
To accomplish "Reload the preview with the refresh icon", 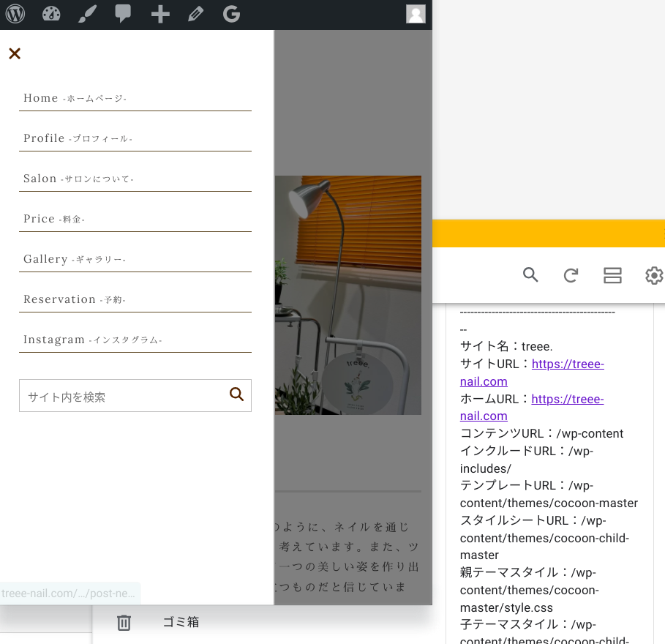I will pos(571,275).
